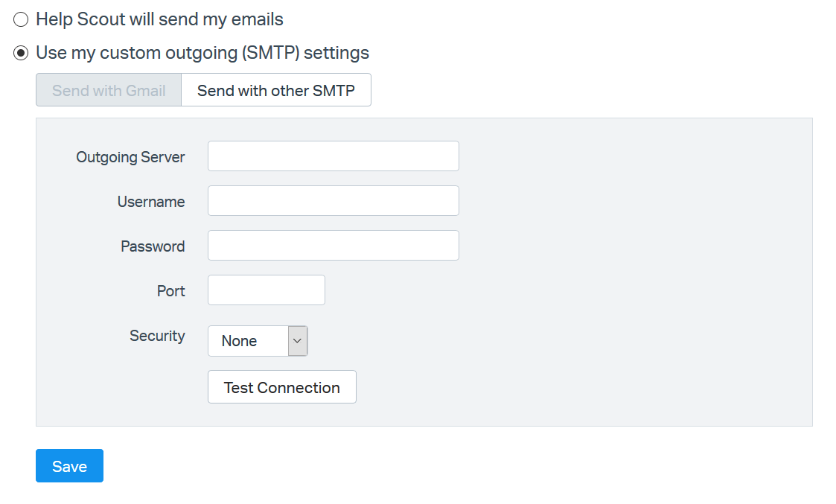Image resolution: width=836 pixels, height=504 pixels.
Task: Save the outgoing email settings
Action: [69, 466]
